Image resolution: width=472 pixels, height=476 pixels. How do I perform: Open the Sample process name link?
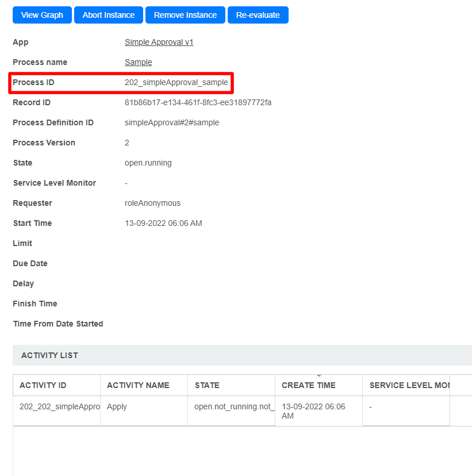tap(138, 63)
